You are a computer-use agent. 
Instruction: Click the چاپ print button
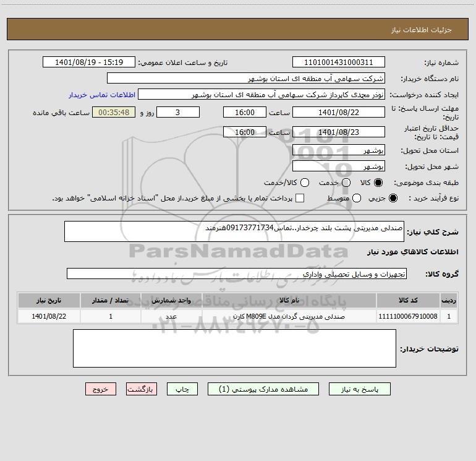coord(182,389)
